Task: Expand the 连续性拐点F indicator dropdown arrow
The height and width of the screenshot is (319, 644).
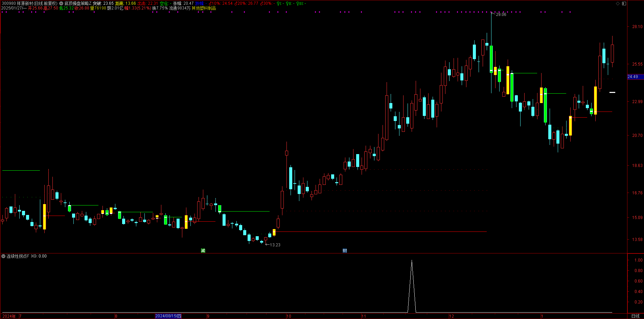Action: (x=3, y=256)
